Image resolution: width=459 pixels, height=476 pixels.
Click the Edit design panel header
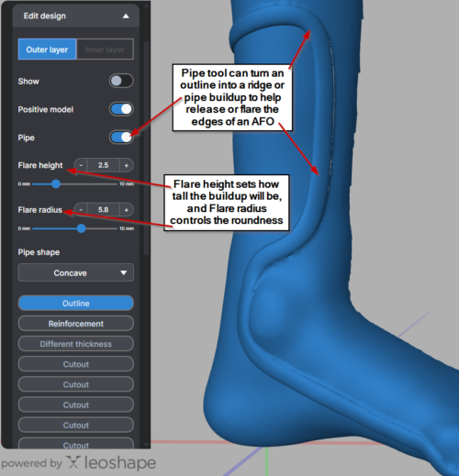coord(76,16)
